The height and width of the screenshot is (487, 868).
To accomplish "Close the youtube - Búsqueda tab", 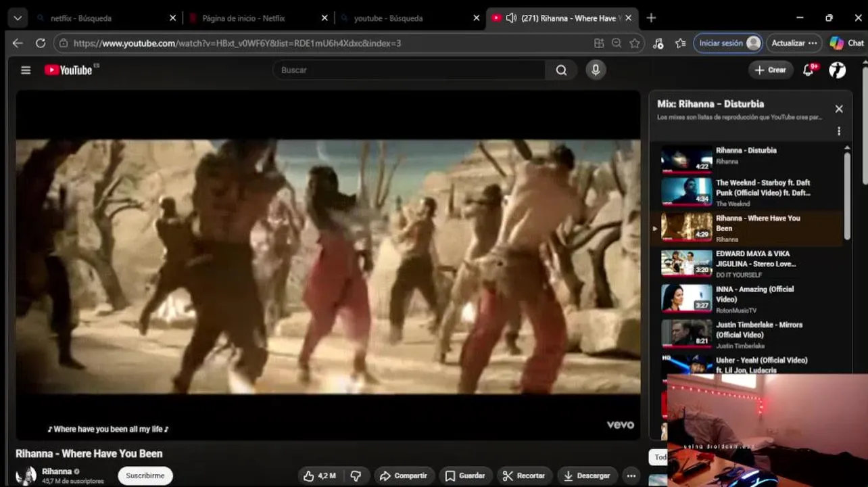I will pyautogui.click(x=476, y=18).
